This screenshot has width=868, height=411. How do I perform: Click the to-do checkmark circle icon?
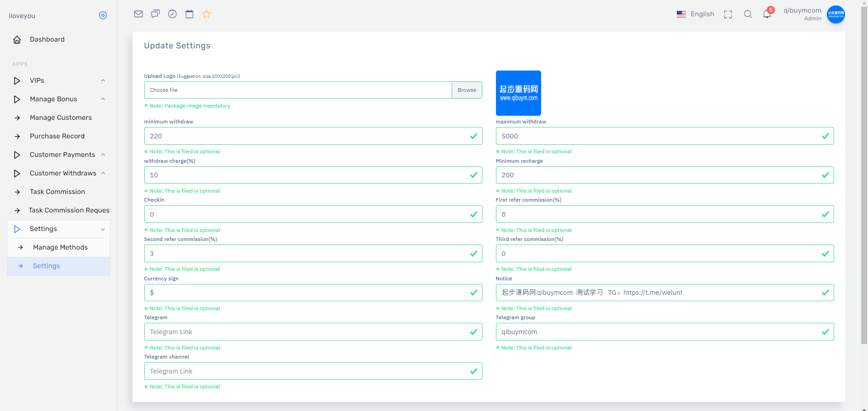click(x=172, y=14)
